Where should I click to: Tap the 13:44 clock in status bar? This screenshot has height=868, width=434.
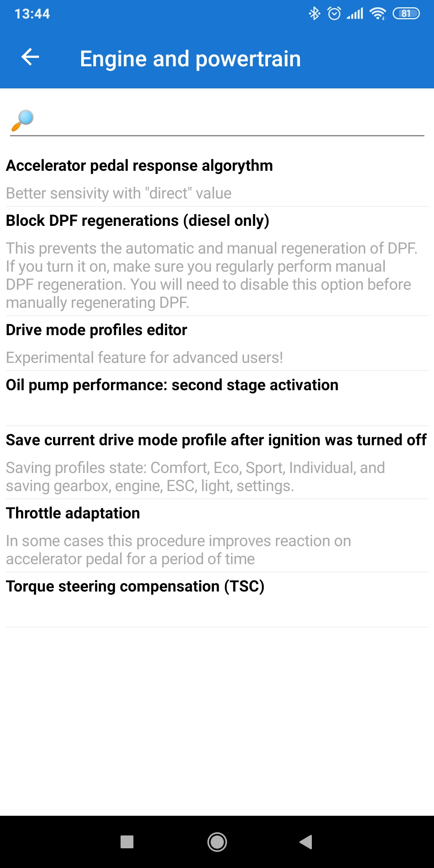[32, 14]
